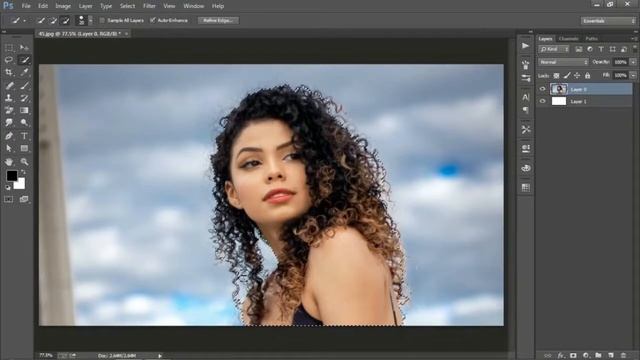Toggle lock position

point(577,76)
